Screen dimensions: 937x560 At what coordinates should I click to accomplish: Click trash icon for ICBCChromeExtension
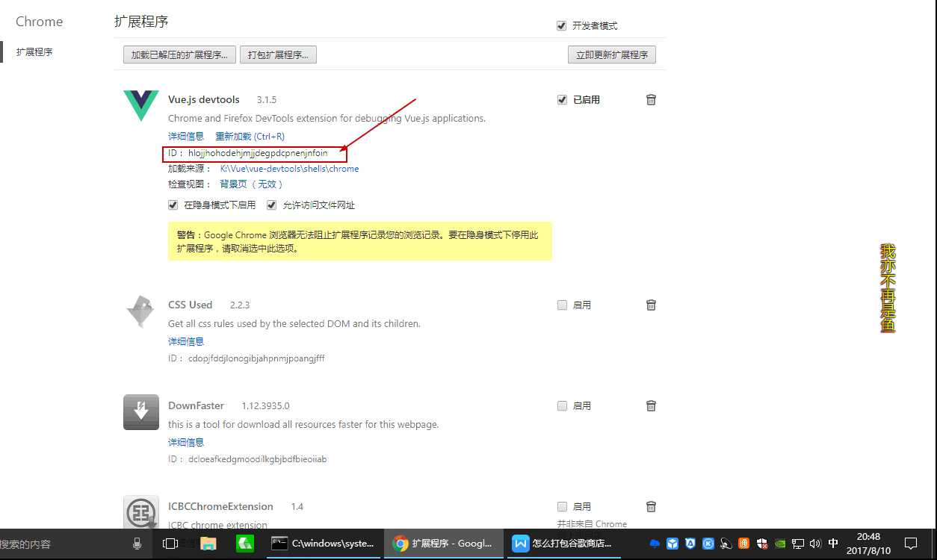651,506
